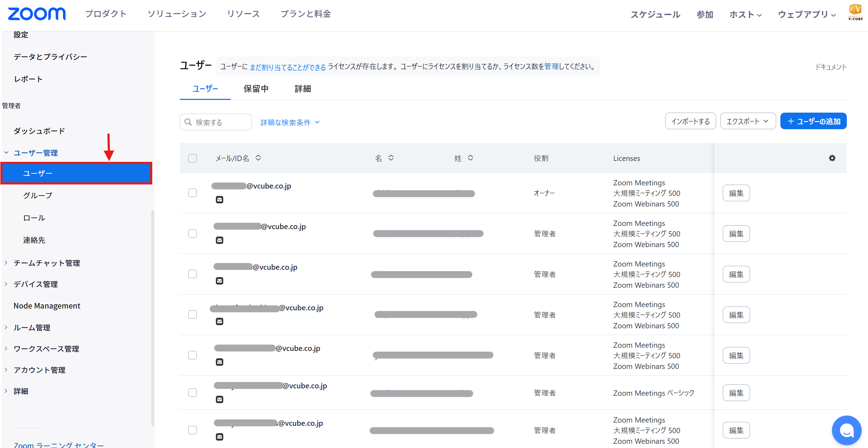
Task: Open リソース in top navigation
Action: [243, 14]
